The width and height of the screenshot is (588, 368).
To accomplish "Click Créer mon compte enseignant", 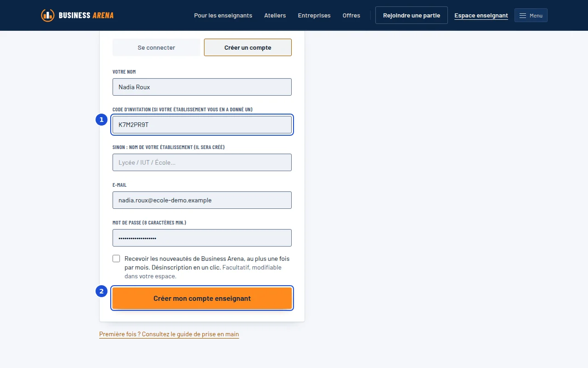I will (202, 299).
